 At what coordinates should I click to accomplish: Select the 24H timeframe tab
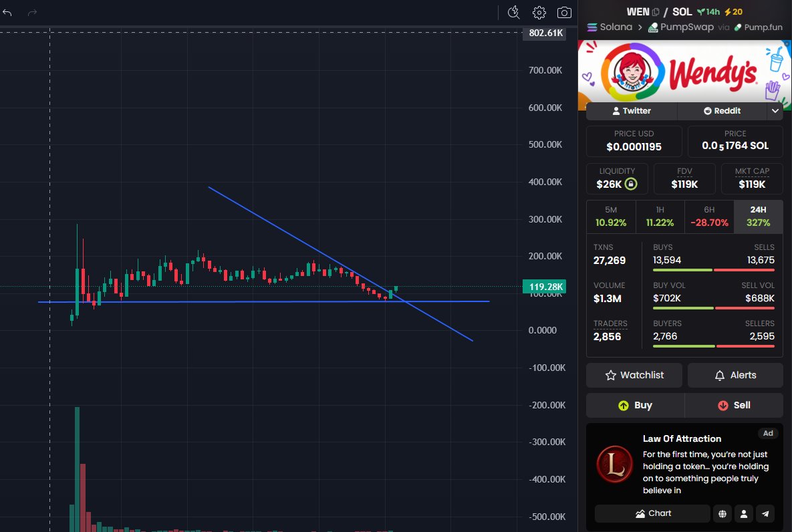758,217
